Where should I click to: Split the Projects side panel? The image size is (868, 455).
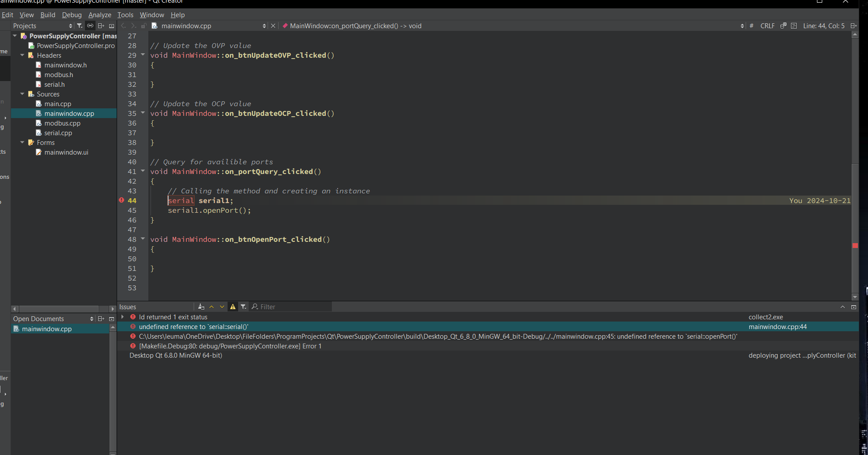(x=101, y=26)
